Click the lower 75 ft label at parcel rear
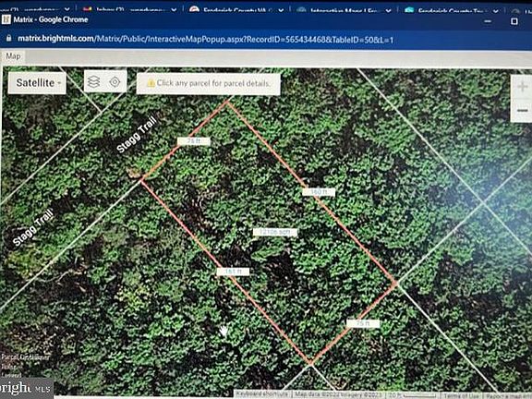The width and height of the screenshot is (532, 399). [x=363, y=323]
